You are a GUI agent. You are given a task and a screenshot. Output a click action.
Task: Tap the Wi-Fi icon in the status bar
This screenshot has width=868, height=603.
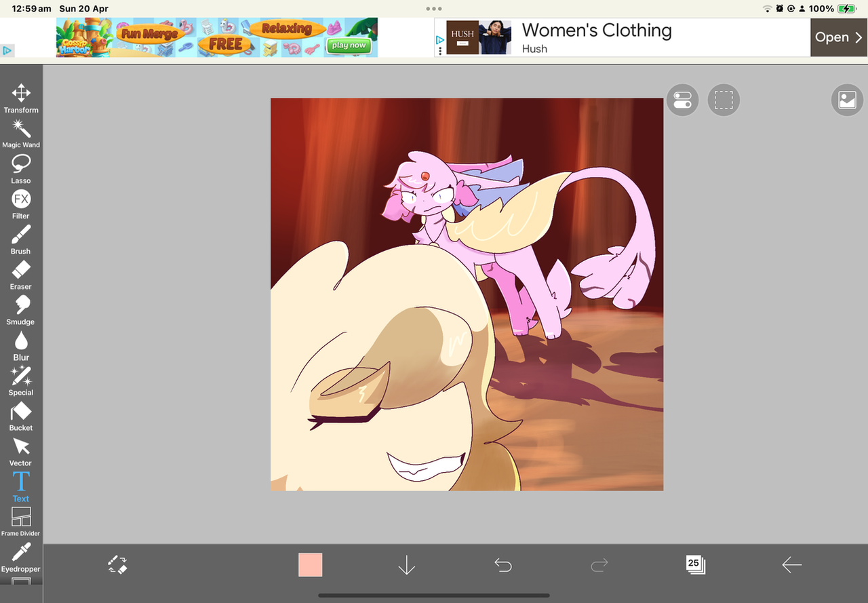click(768, 9)
